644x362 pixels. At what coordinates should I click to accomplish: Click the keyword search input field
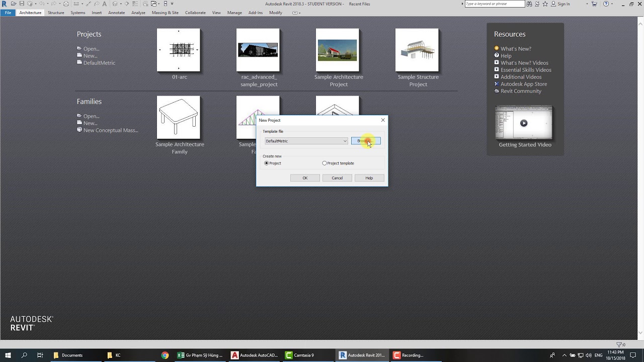495,4
